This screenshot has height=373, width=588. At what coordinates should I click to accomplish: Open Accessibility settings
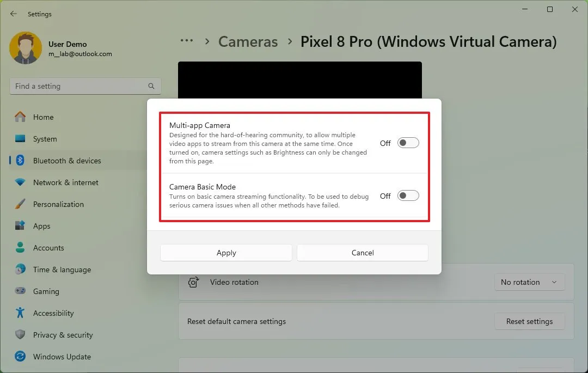pyautogui.click(x=78, y=313)
